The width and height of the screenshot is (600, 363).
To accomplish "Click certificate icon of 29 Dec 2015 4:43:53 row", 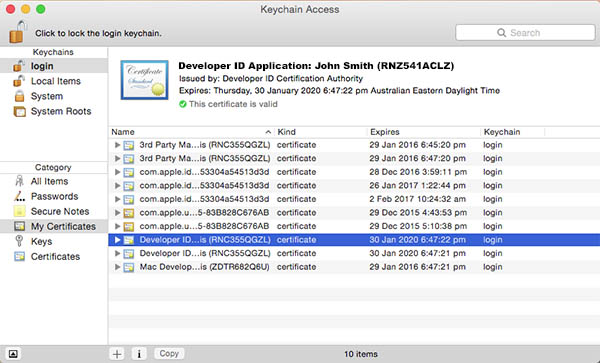I will click(x=129, y=213).
